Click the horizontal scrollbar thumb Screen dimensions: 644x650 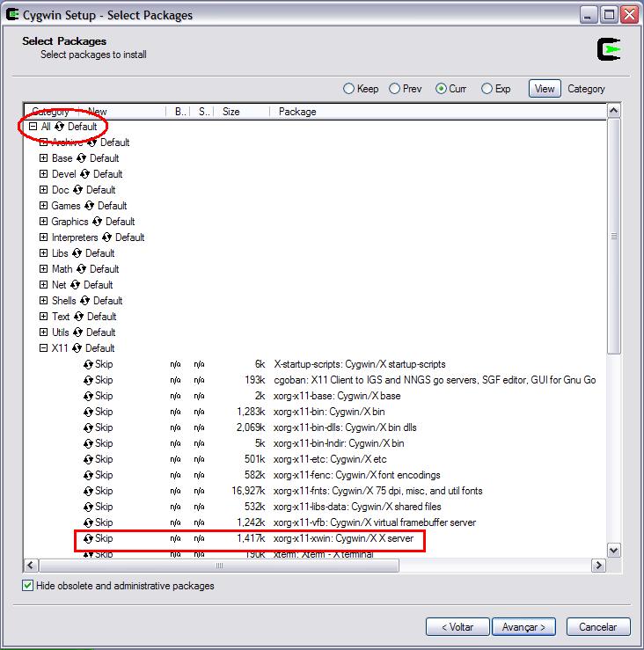point(219,566)
